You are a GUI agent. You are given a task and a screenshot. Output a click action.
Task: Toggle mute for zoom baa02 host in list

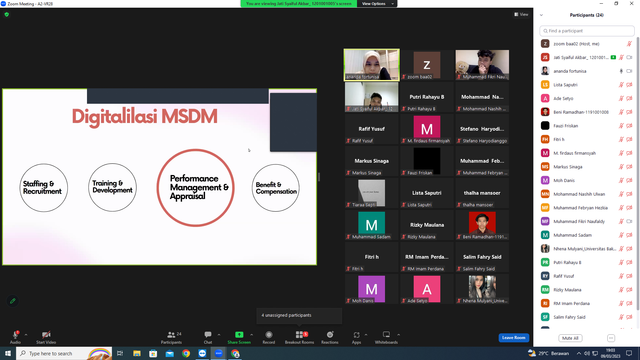tap(629, 44)
